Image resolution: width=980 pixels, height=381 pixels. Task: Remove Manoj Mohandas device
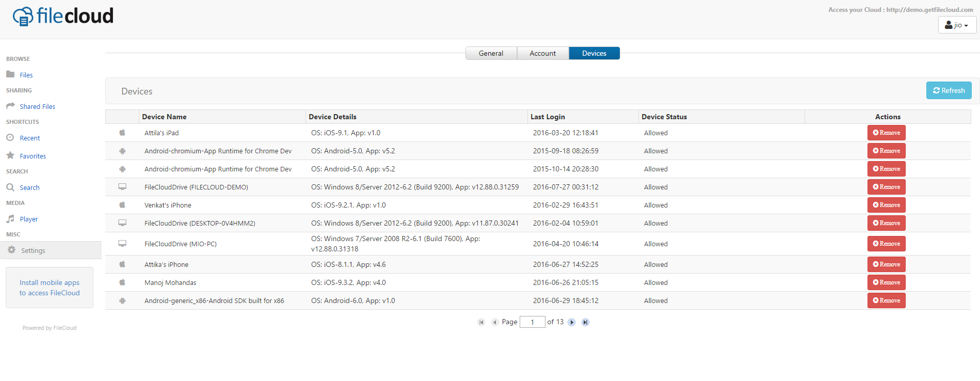pos(887,282)
